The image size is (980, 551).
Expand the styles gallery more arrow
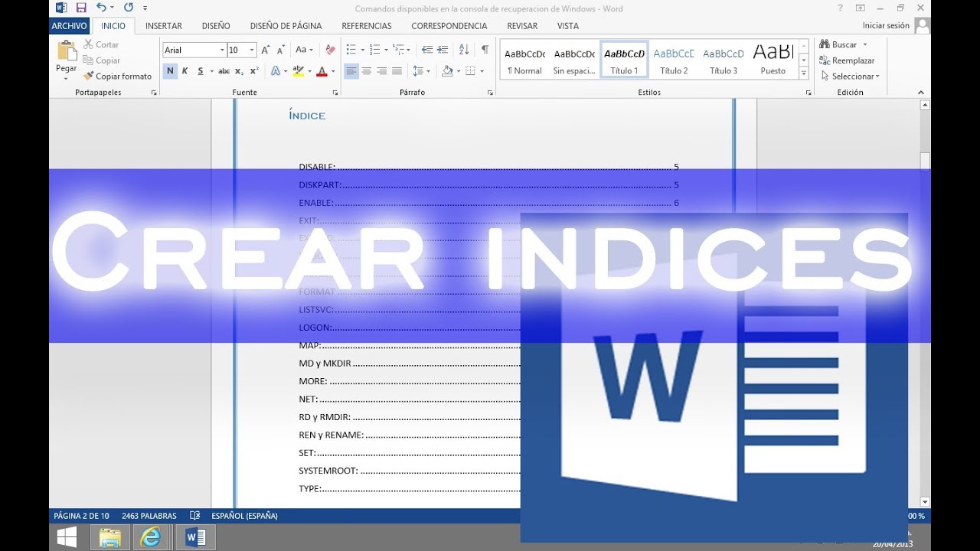803,73
